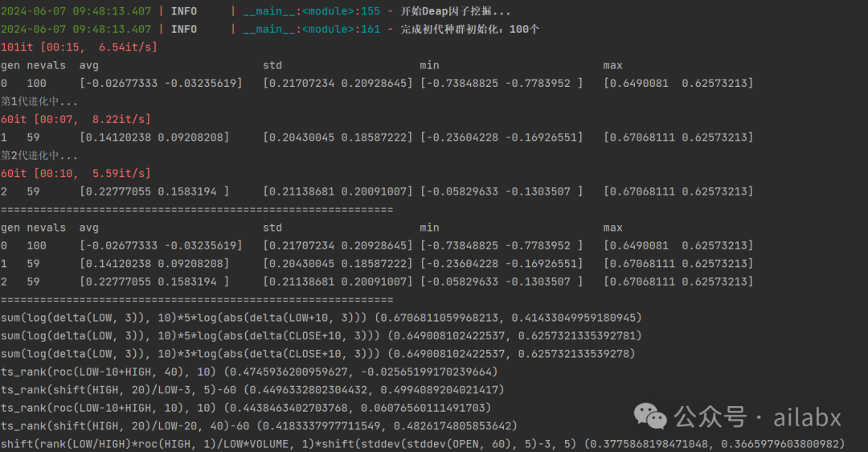Click formula "ts_rank(shift(HIGH, 20)/LOW-20, 40)-60"
The height and width of the screenshot is (452, 868).
[x=125, y=426]
